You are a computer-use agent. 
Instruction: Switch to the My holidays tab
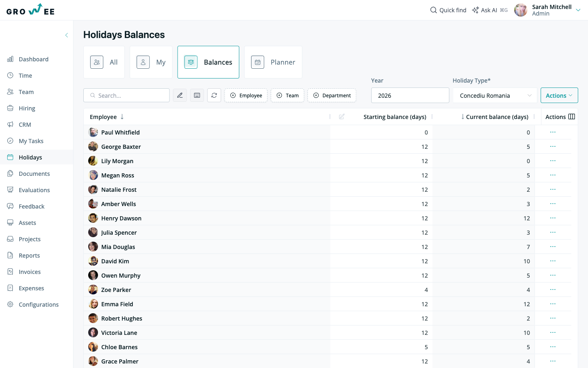pos(151,62)
